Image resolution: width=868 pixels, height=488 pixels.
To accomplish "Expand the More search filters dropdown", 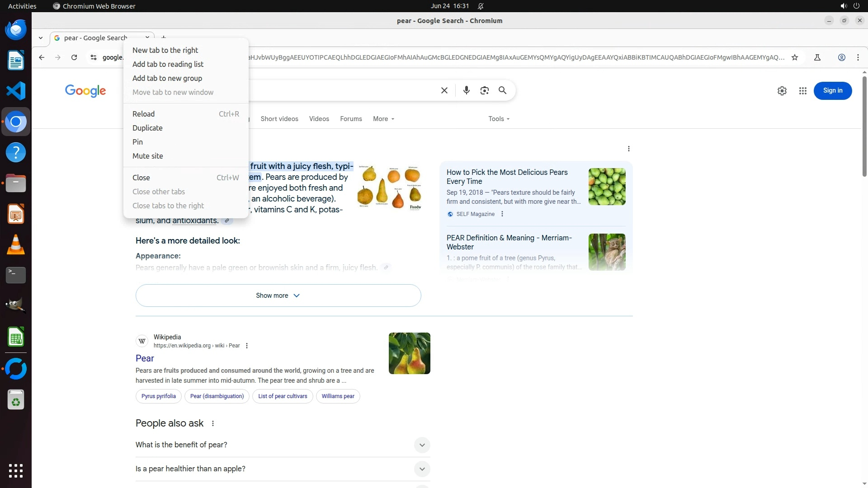I will pyautogui.click(x=383, y=119).
